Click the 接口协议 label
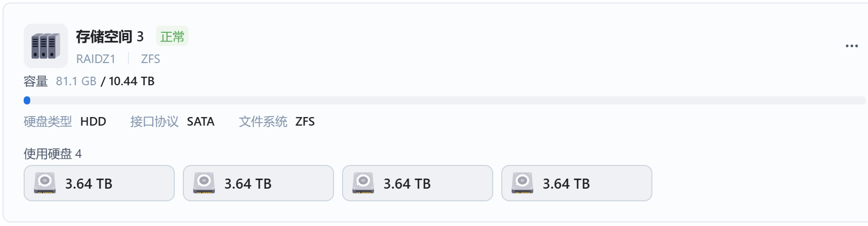This screenshot has height=226, width=868. (154, 122)
